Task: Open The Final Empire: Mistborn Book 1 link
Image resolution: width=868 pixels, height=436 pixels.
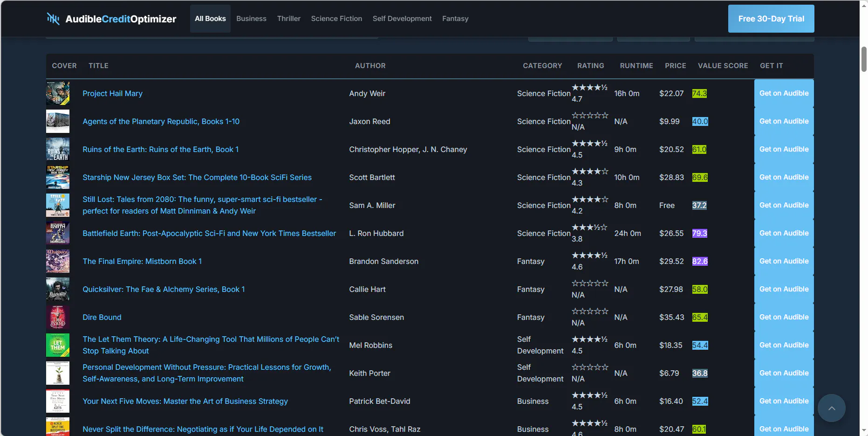Action: (x=142, y=261)
